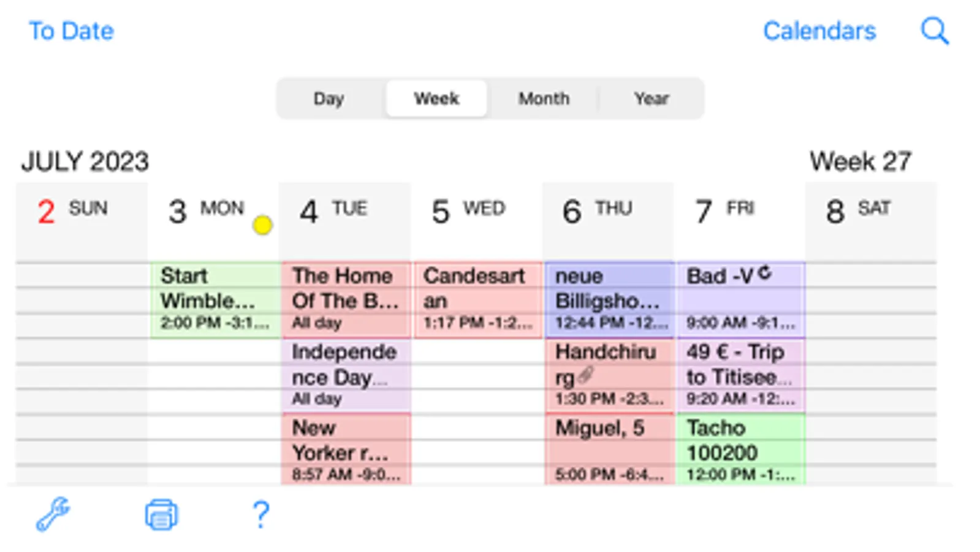Screen dimensions: 980x552
Task: Click the repeat icon on Bad -V event
Action: (764, 273)
